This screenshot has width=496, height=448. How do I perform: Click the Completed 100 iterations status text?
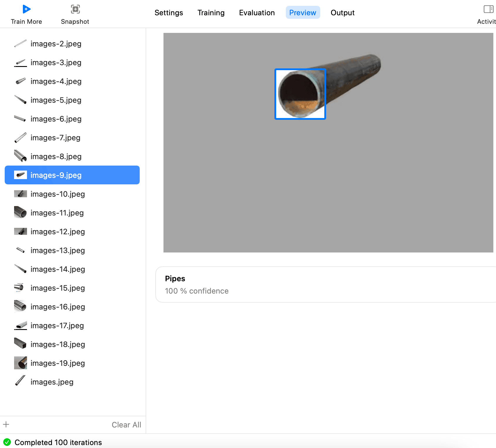pyautogui.click(x=58, y=442)
